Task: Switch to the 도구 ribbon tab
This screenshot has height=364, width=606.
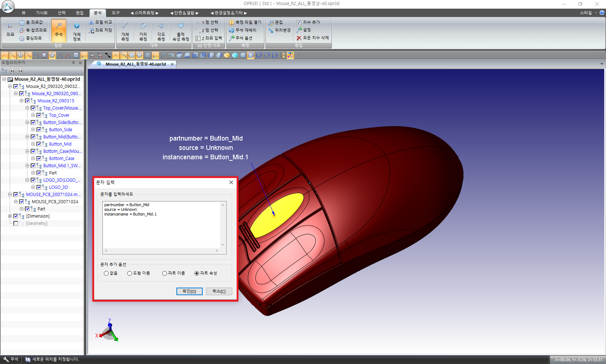Action: tap(115, 13)
